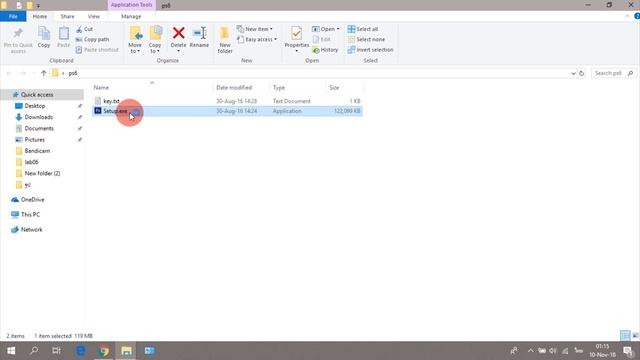
Task: Open Chrome from the taskbar
Action: pos(104,351)
